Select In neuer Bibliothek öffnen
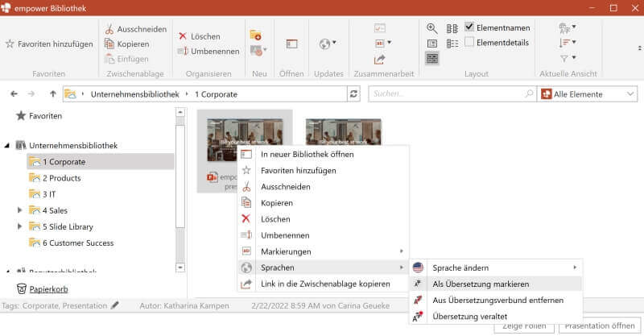 pyautogui.click(x=307, y=154)
